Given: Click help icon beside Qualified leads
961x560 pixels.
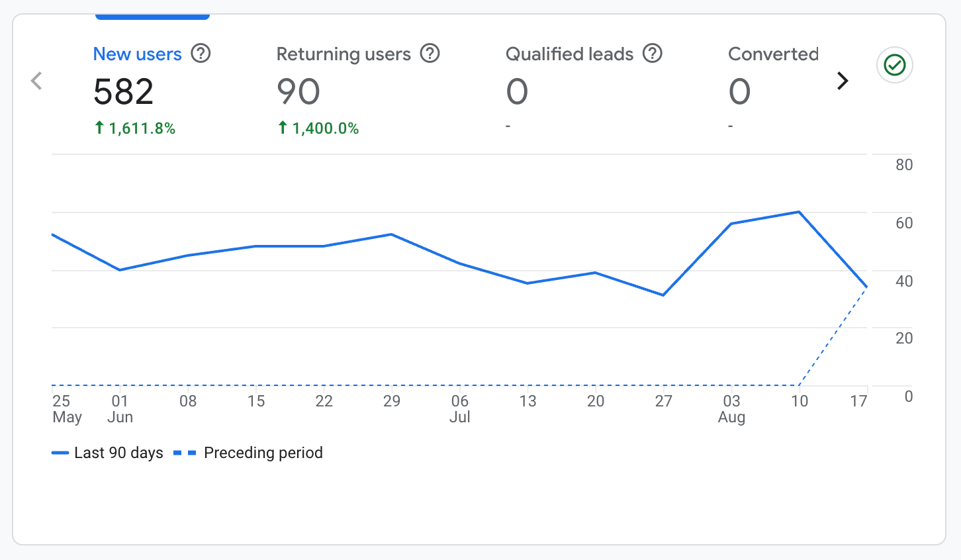Looking at the screenshot, I should click(x=653, y=53).
